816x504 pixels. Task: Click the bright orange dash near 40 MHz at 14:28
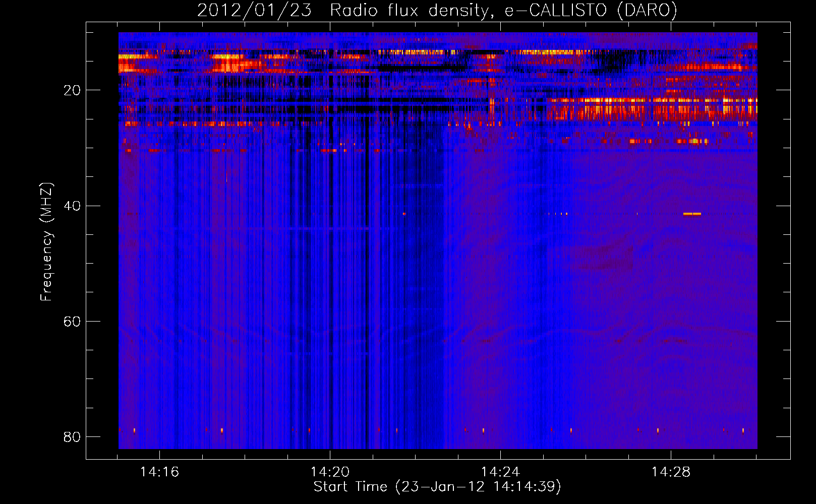(692, 214)
